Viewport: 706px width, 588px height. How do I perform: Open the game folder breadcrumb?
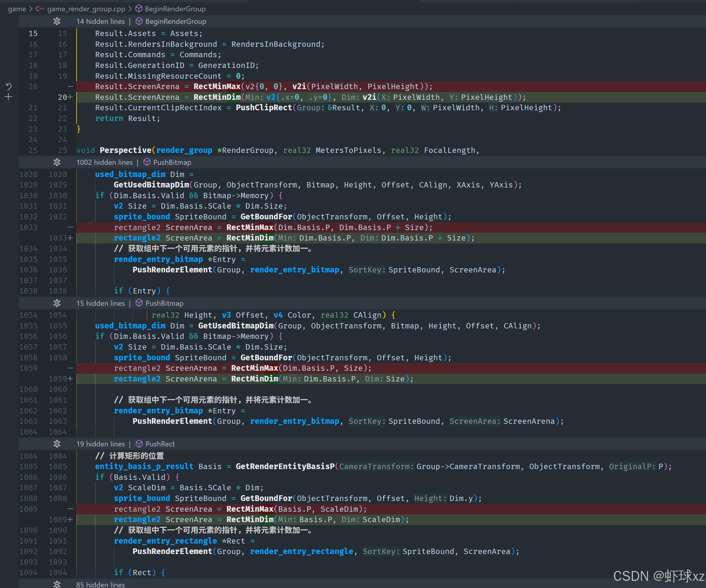[x=17, y=9]
